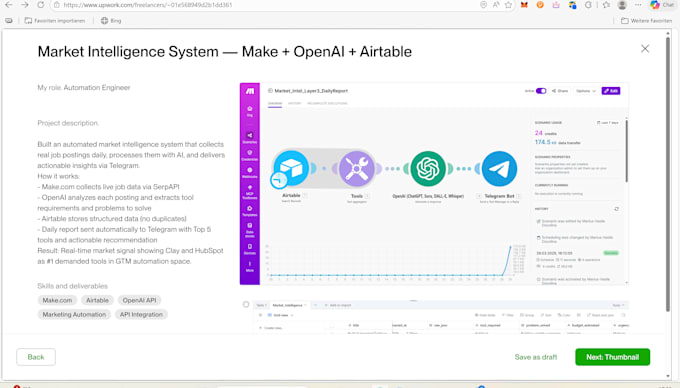Click the Airtable module icon
Screen dimensions: 680x388
coord(291,168)
